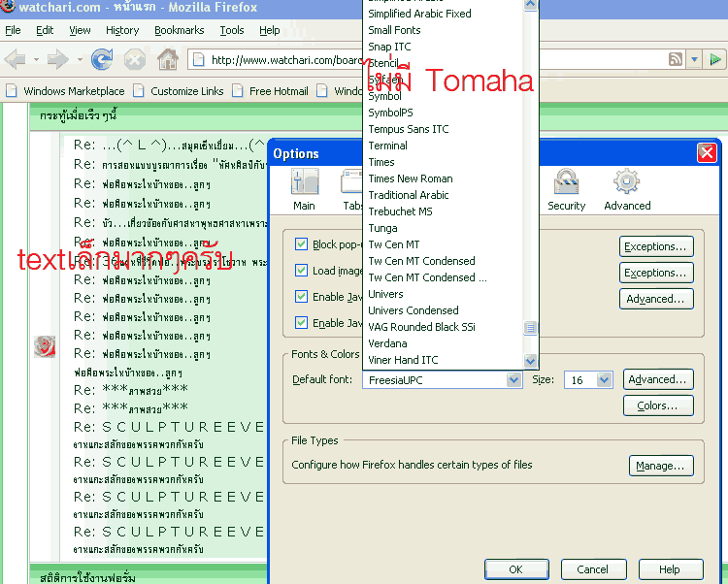The width and height of the screenshot is (728, 584).
Task: Click the font list scrollbar thumb
Action: click(530, 328)
